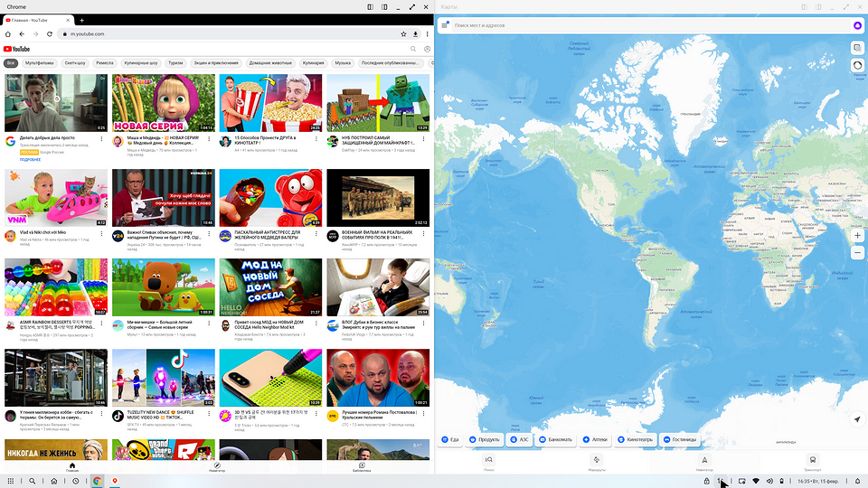
Task: Open the YouTube search icon
Action: pyautogui.click(x=413, y=49)
